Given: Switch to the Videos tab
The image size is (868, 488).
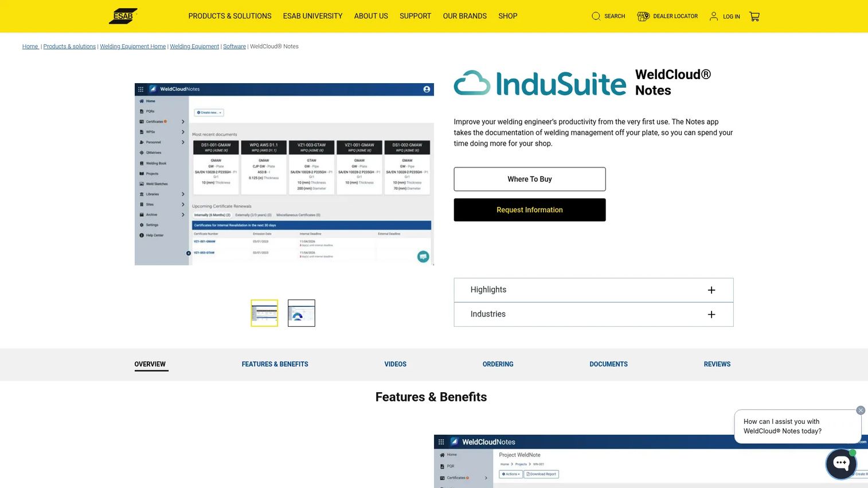Looking at the screenshot, I should coord(396,364).
